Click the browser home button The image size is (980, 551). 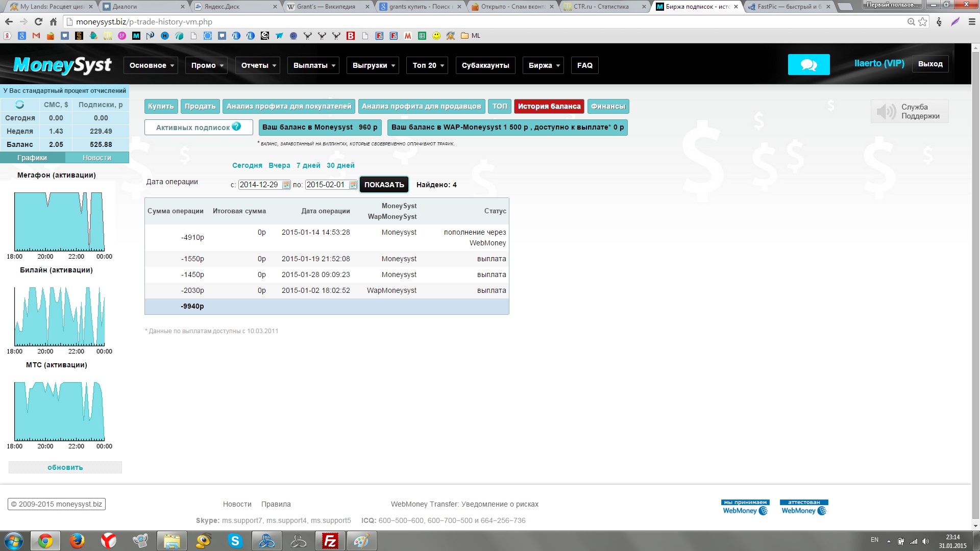pos(53,22)
